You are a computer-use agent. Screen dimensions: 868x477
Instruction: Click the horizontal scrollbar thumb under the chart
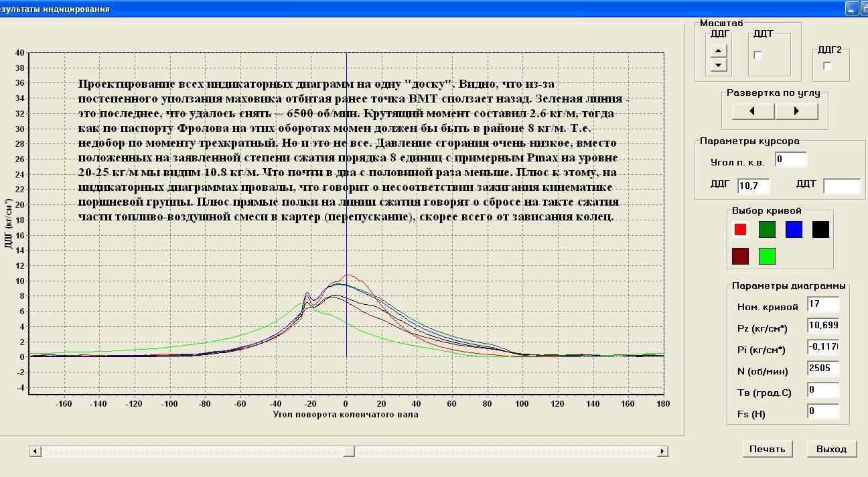click(349, 452)
